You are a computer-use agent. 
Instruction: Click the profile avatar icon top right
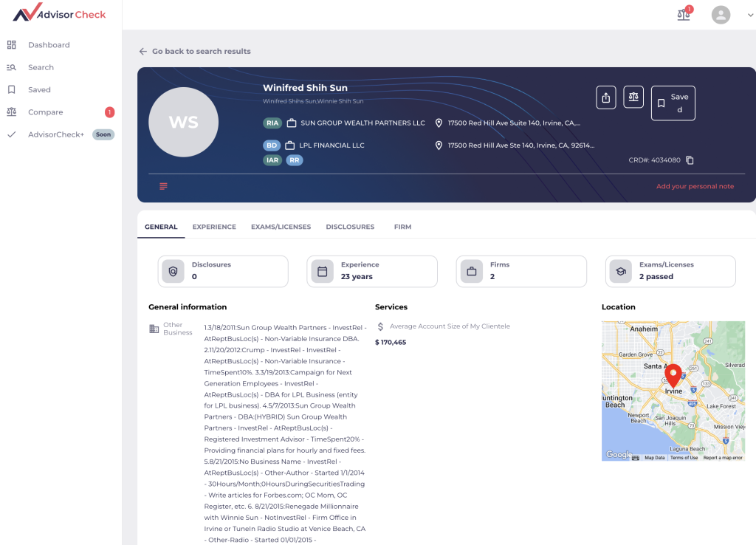[721, 15]
